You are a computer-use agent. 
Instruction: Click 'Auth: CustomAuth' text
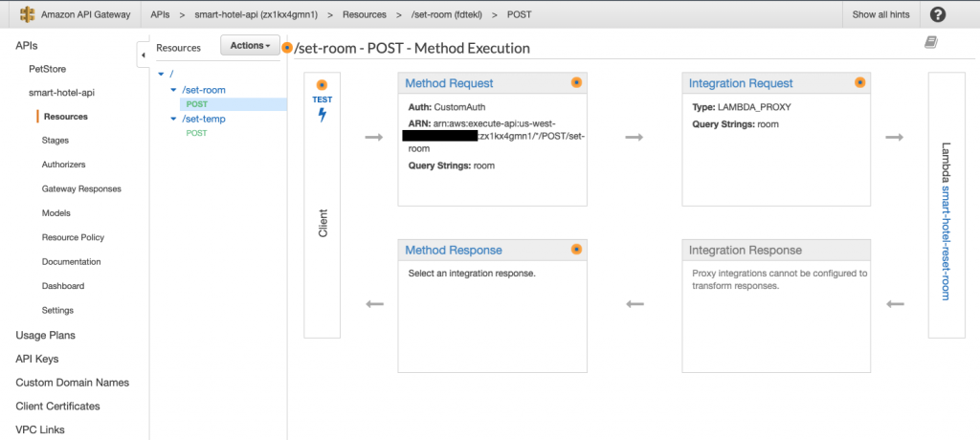tap(446, 107)
